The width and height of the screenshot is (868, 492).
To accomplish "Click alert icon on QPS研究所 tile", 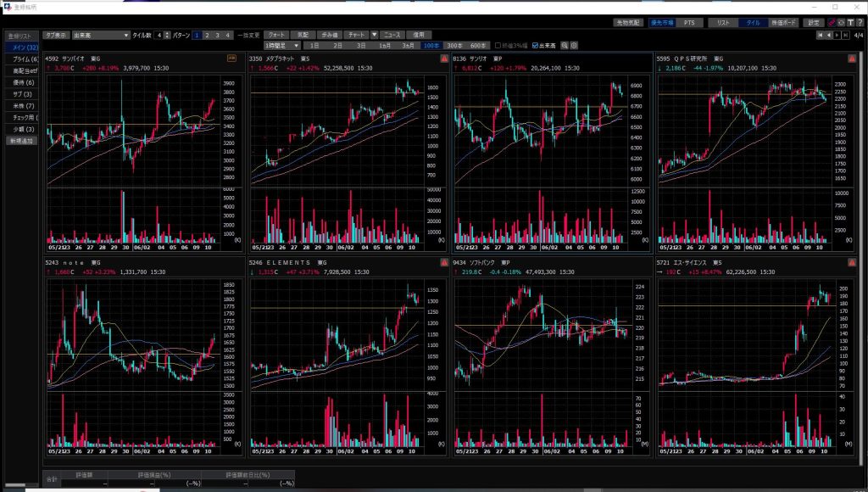I will (852, 59).
